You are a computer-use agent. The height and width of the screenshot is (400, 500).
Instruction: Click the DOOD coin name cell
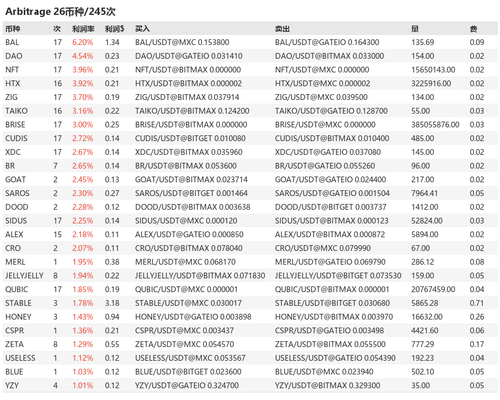coord(17,207)
